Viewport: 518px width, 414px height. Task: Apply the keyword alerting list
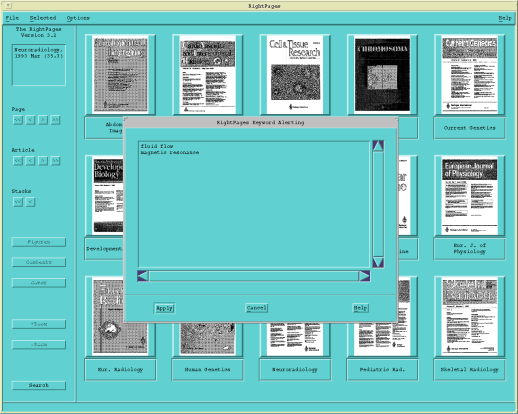164,308
